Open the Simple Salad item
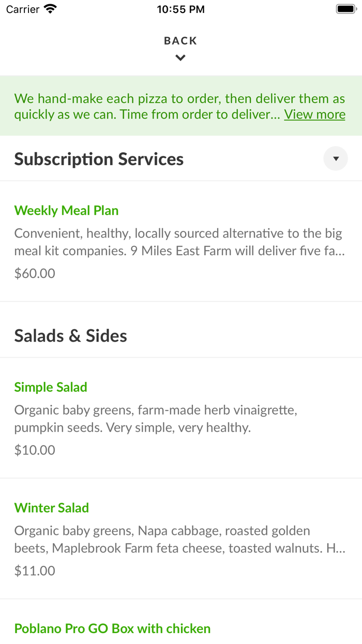Screen dimensions: 362x644 [51, 387]
